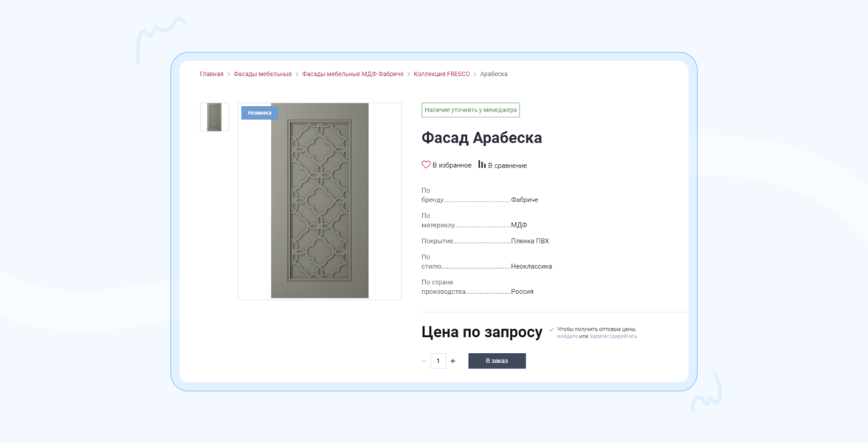Click the compare bars icon
This screenshot has height=443, width=868.
point(481,165)
